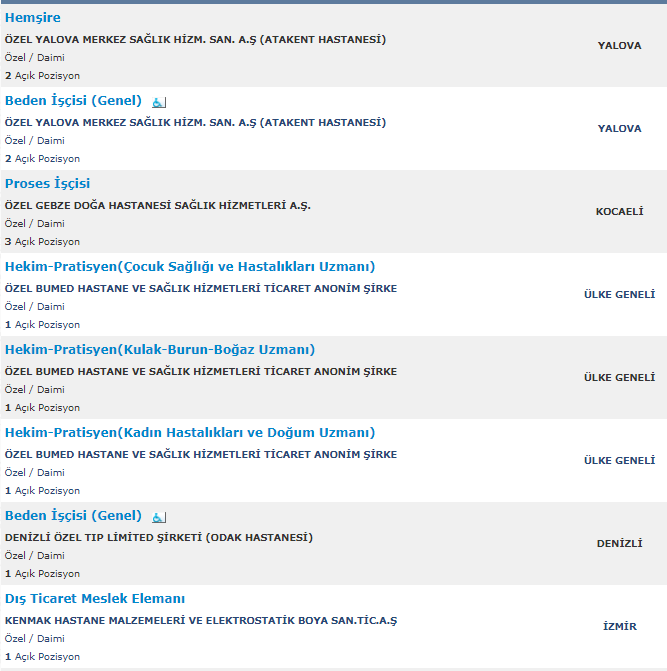Click the 3 Açık Pozisyon text
Image resolution: width=667 pixels, height=671 pixels.
pos(42,242)
